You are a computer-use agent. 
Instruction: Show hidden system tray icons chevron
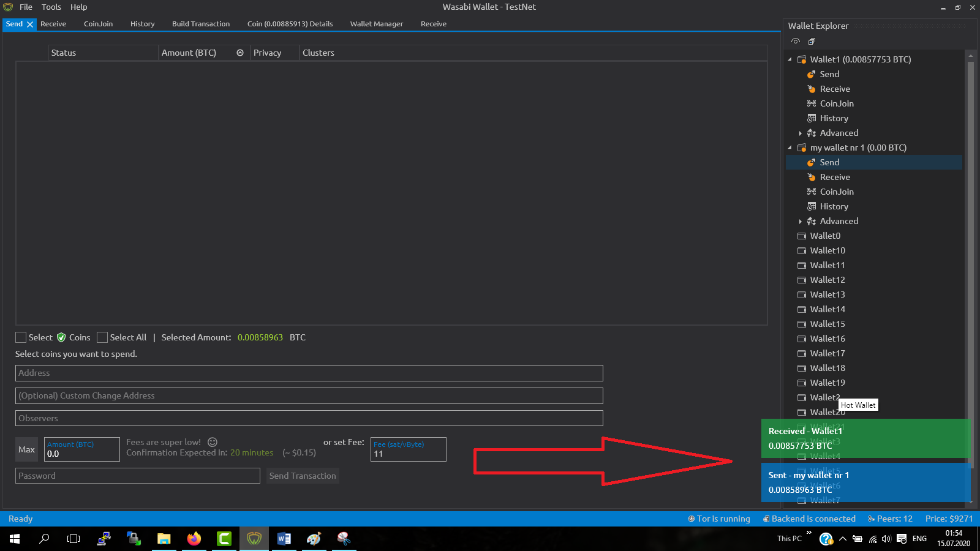(x=843, y=539)
